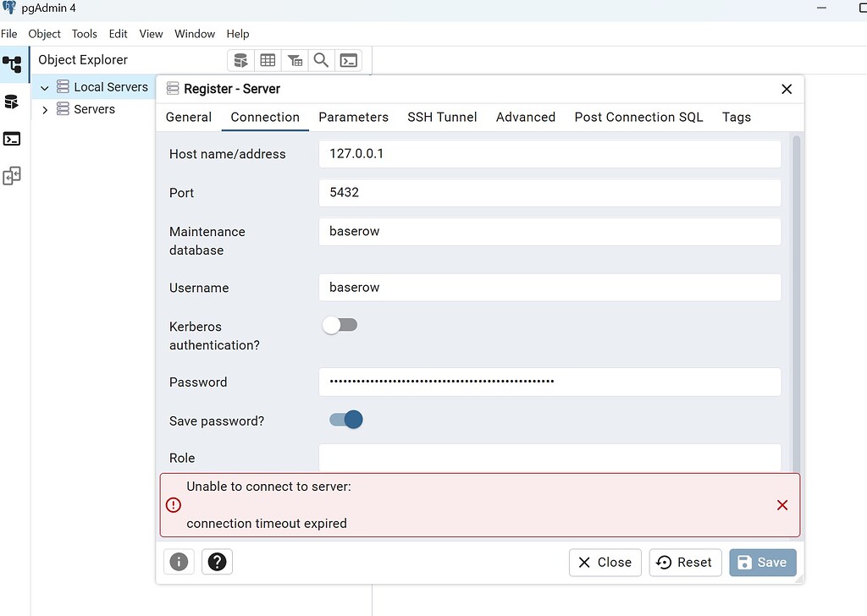The width and height of the screenshot is (867, 616).
Task: Reset the server registration form
Action: point(684,561)
